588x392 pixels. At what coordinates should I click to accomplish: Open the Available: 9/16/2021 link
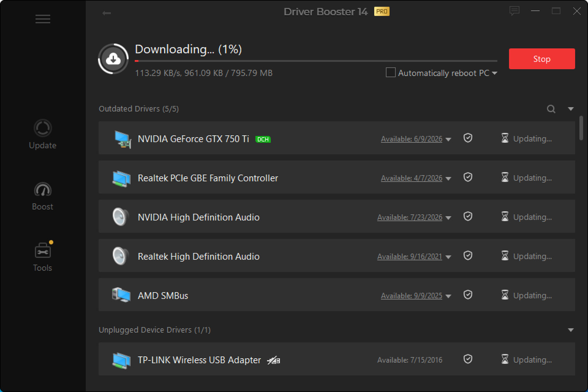tap(410, 257)
